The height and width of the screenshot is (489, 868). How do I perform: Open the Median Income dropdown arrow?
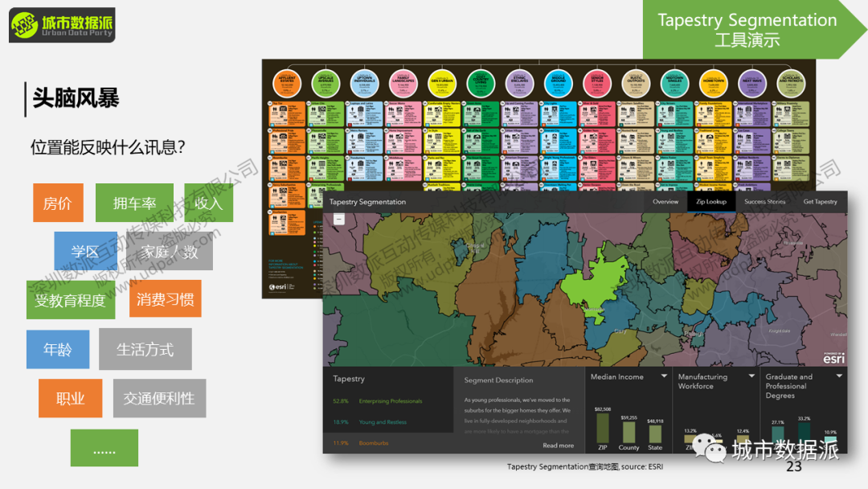[664, 376]
